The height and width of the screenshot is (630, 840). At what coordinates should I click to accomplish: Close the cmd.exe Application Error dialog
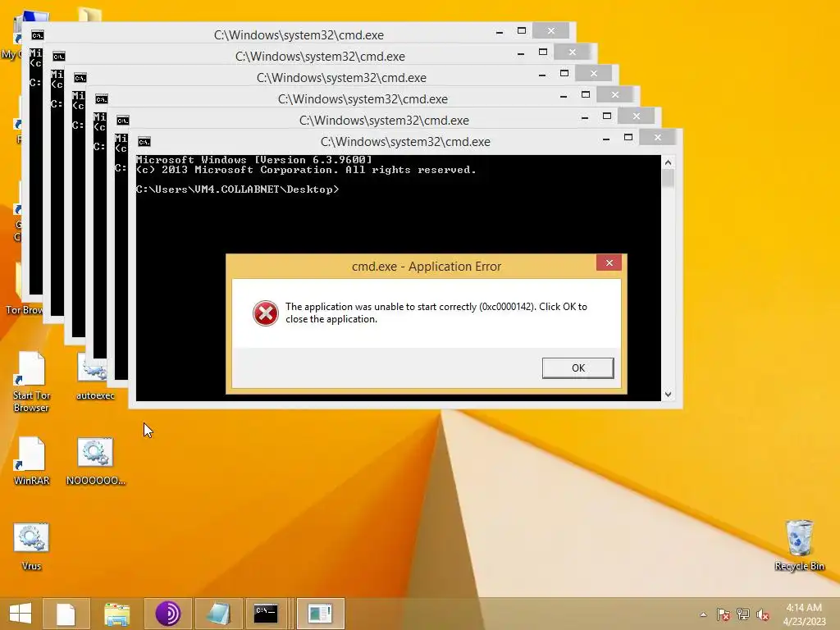click(x=609, y=262)
